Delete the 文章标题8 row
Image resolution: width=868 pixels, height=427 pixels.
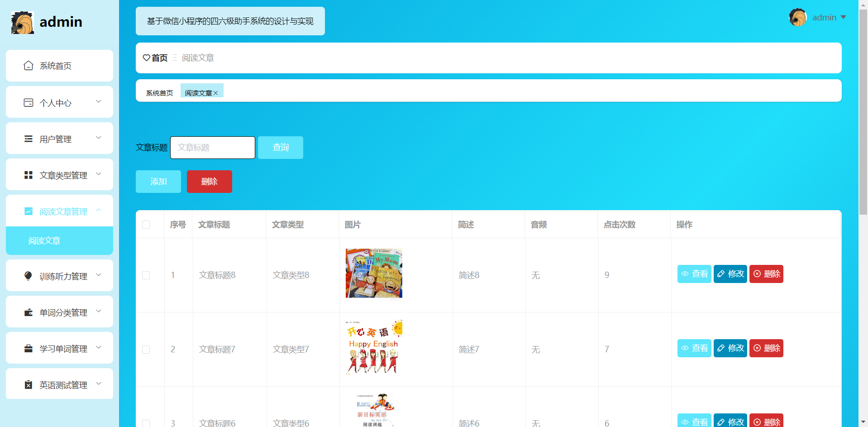766,274
